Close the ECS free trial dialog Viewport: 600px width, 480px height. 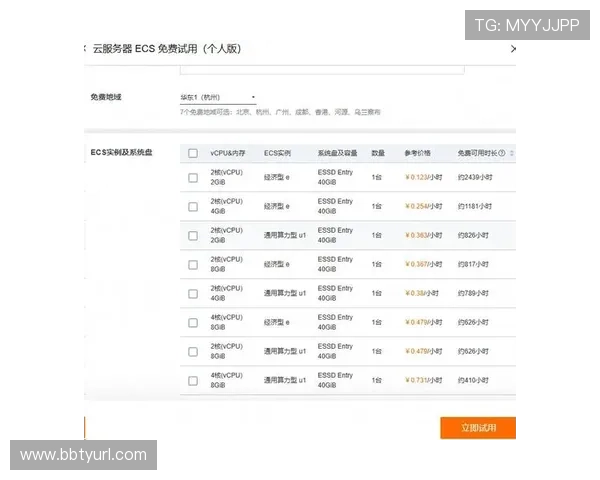coord(513,49)
